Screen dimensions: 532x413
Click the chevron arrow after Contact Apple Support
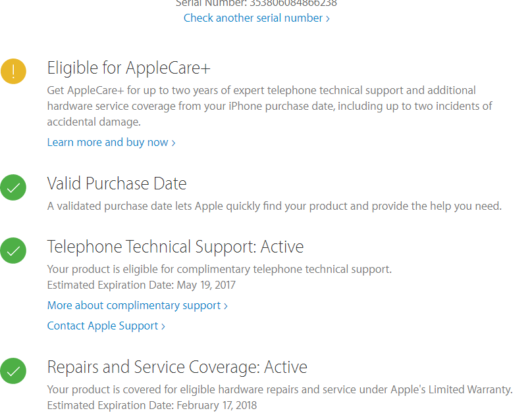tap(163, 326)
